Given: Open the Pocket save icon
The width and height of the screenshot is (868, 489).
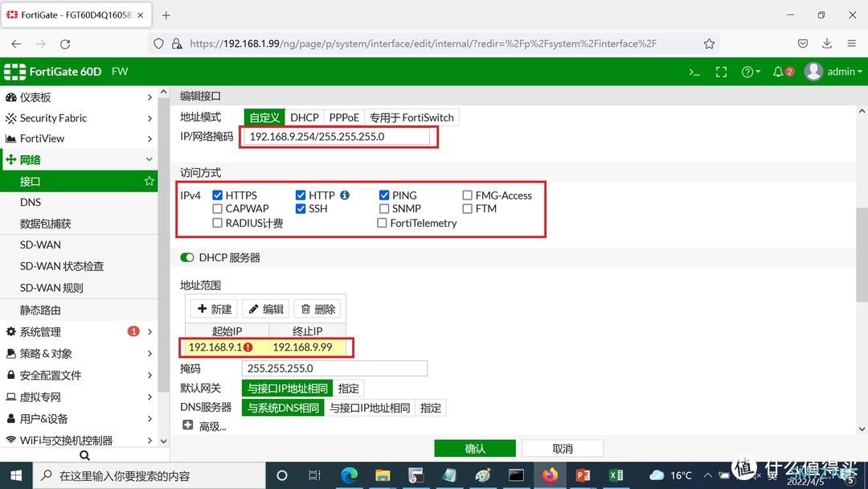Looking at the screenshot, I should tap(803, 43).
